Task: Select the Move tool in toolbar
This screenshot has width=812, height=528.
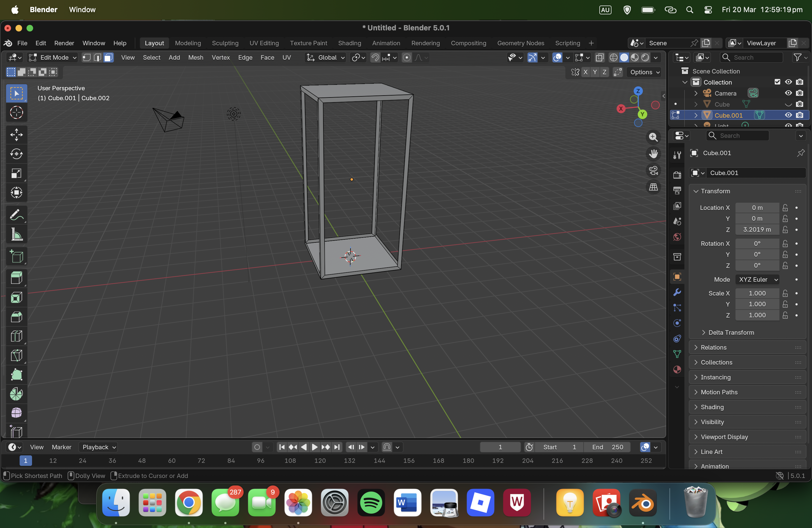Action: (x=16, y=134)
